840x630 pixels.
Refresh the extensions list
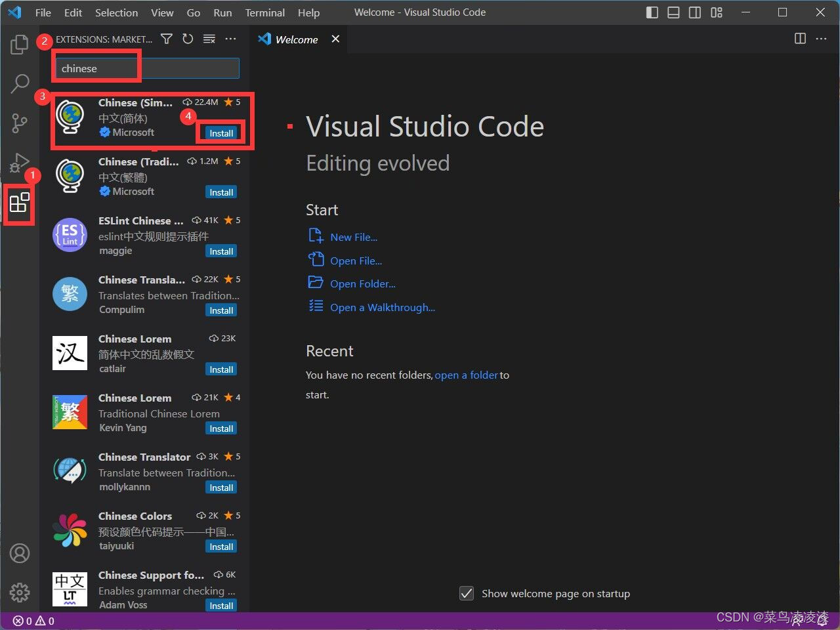[x=188, y=39]
